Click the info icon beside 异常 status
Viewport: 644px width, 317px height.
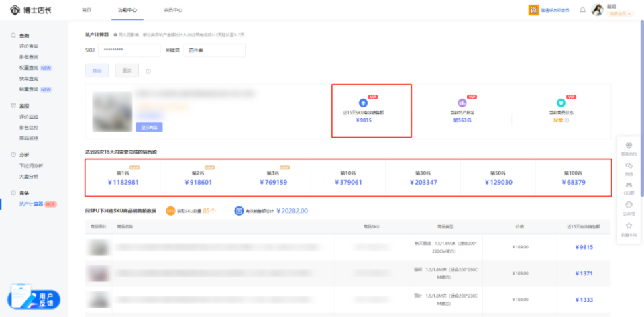point(567,120)
